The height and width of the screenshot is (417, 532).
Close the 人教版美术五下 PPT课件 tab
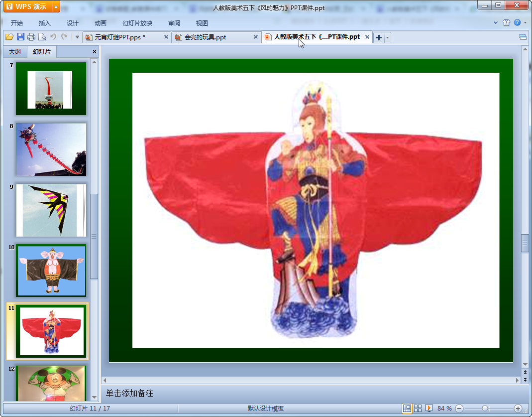click(367, 37)
